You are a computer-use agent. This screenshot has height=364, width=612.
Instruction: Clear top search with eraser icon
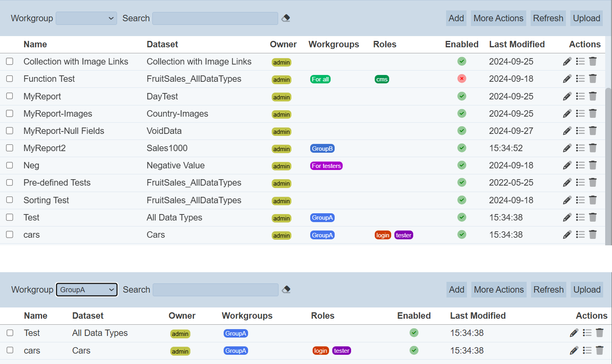click(x=286, y=18)
